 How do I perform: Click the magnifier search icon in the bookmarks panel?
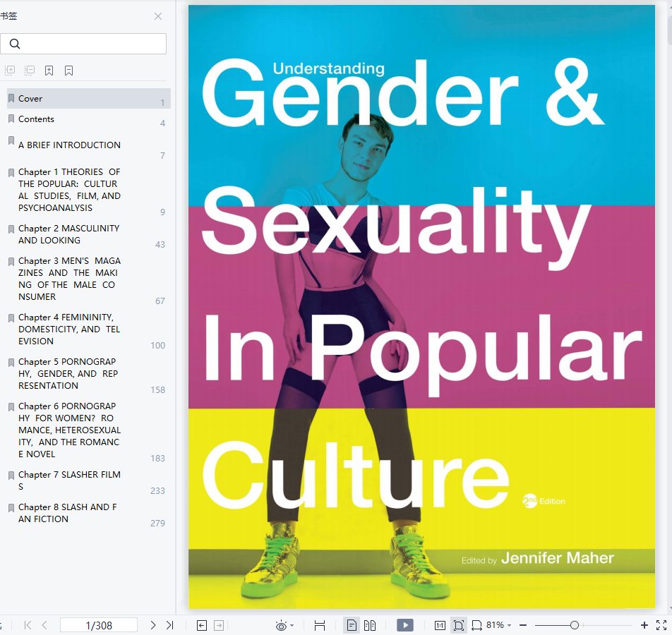[15, 44]
